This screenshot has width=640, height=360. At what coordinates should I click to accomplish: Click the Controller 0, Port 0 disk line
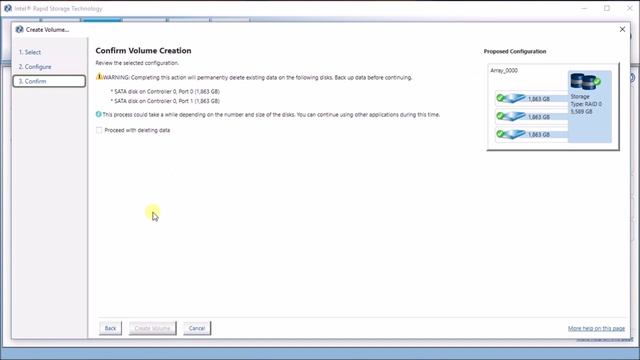(x=165, y=91)
